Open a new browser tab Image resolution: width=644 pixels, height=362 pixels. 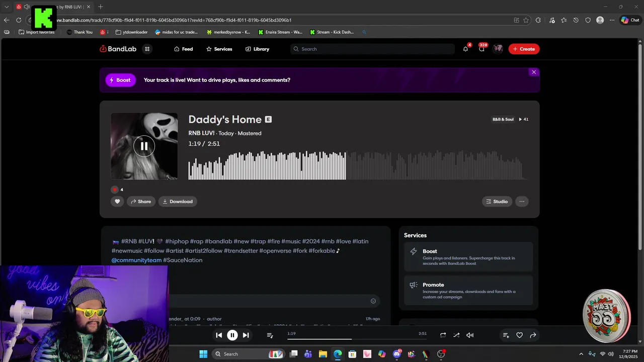101,7
